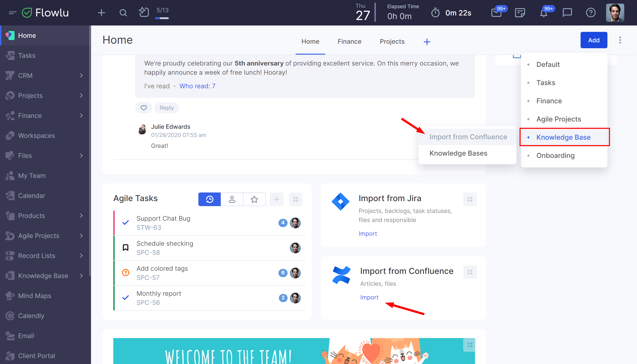637x364 pixels.
Task: Show recent Agile Tasks clock filter
Action: coord(210,199)
